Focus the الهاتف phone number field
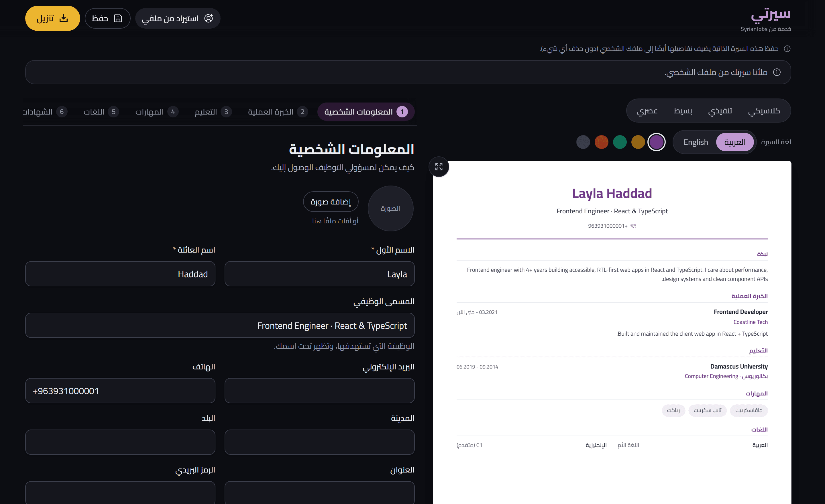Screen dimensions: 825x504 (120, 391)
